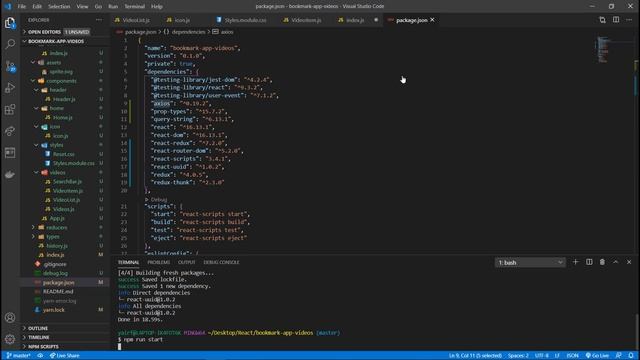Start Go Live server from status bar

(x=597, y=356)
